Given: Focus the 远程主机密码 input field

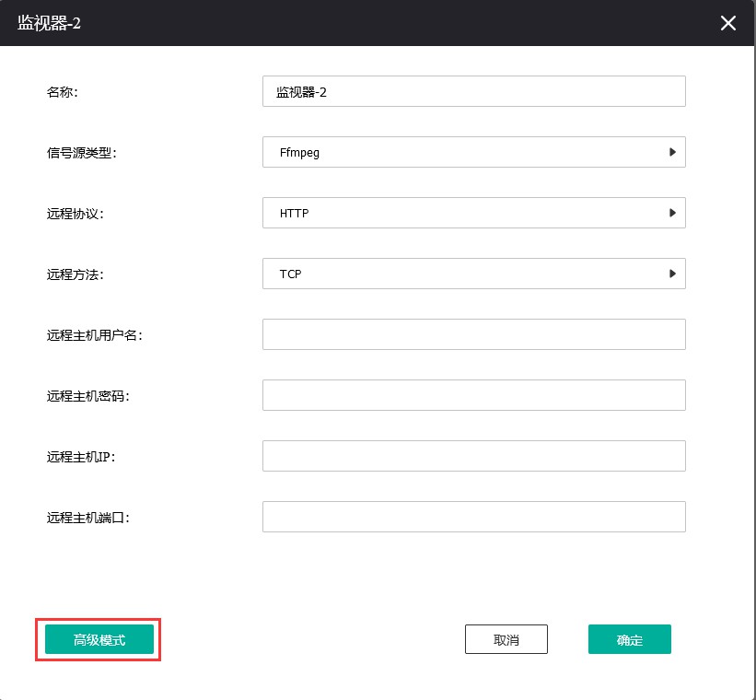Looking at the screenshot, I should pyautogui.click(x=473, y=395).
